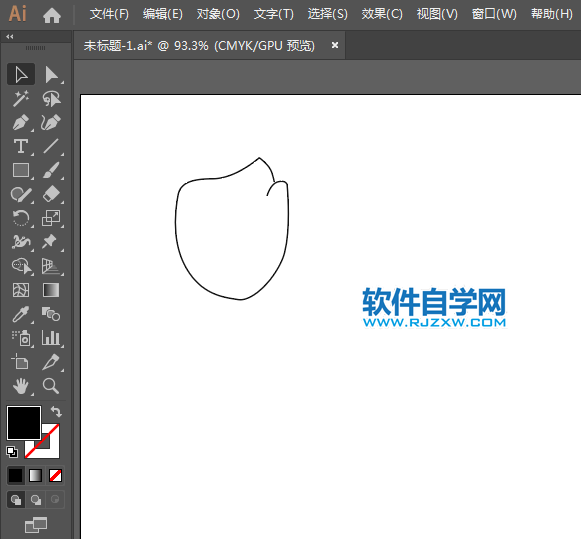Select the Artboard tool

pyautogui.click(x=21, y=362)
